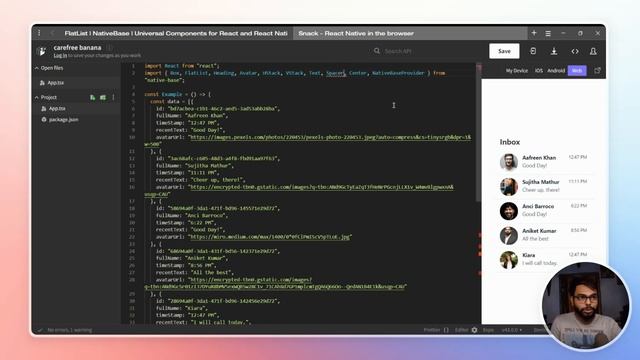640x360 pixels.
Task: Switch preview to My Device
Action: click(x=517, y=71)
